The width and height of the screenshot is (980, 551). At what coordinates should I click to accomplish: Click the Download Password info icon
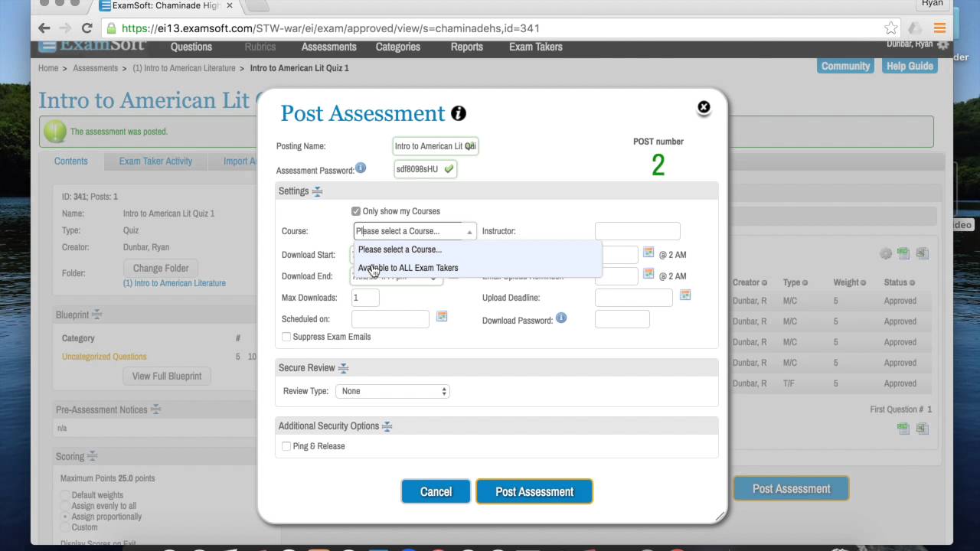pyautogui.click(x=561, y=318)
